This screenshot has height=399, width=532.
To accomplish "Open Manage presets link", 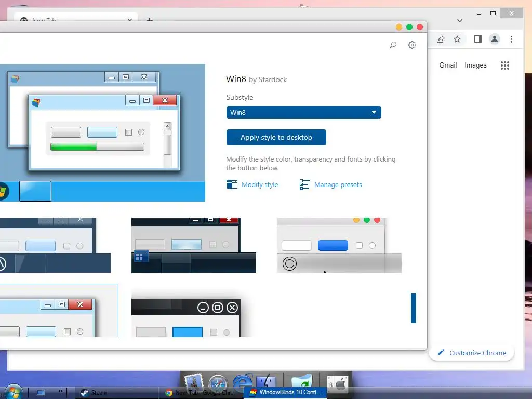I will tap(338, 184).
